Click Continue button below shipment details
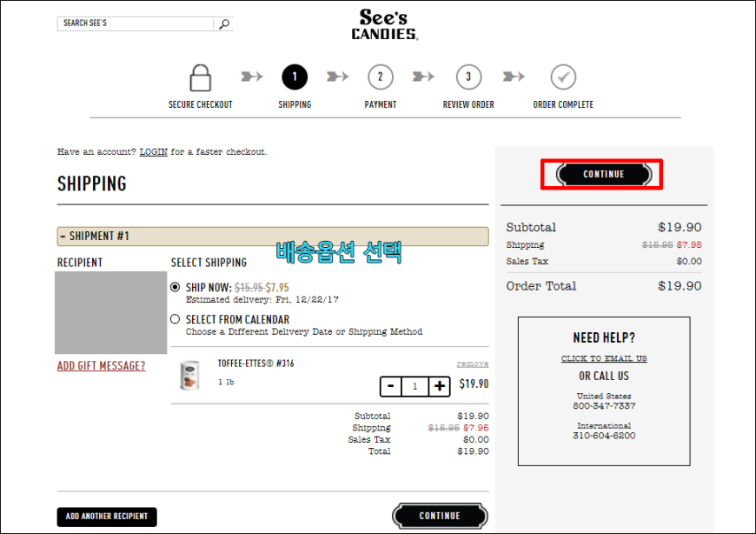Viewport: 756px width, 534px height. 440,516
